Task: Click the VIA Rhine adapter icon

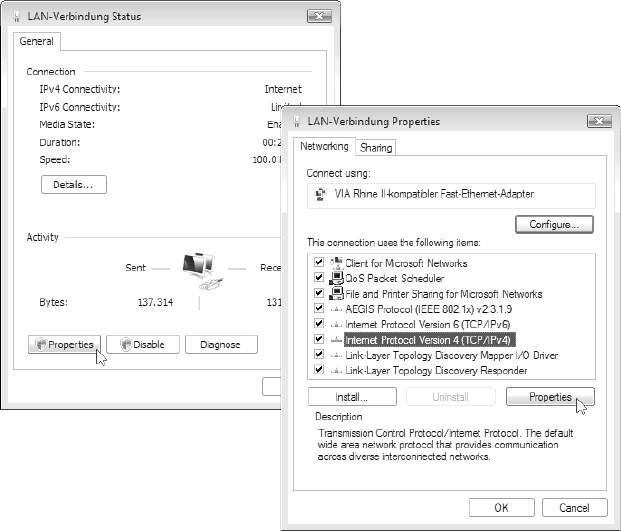Action: (320, 194)
